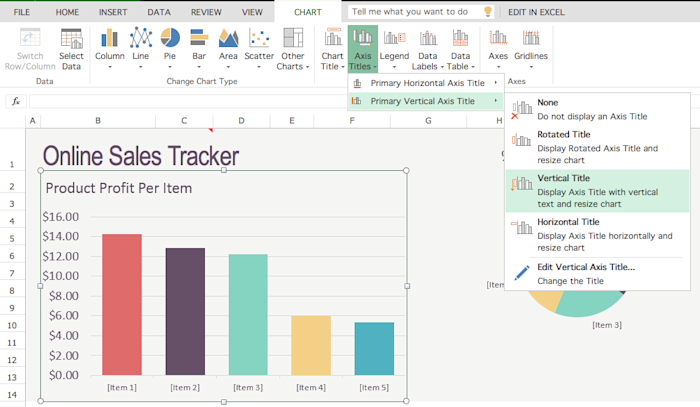The width and height of the screenshot is (700, 407).
Task: Click the blue Item 5 bar
Action: pyautogui.click(x=374, y=349)
